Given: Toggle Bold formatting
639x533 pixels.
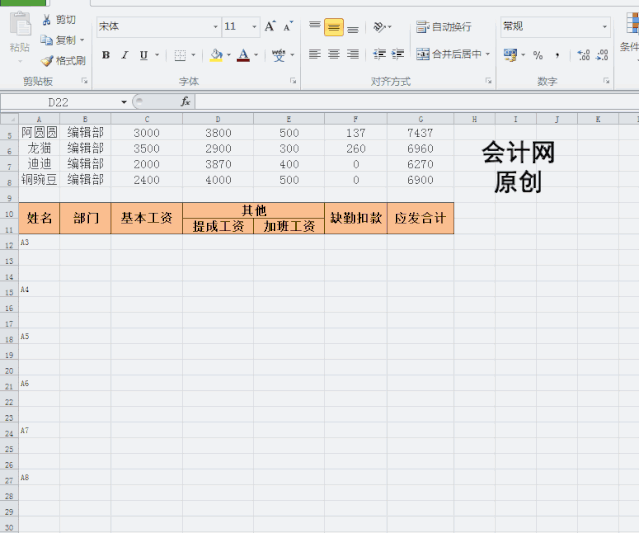Looking at the screenshot, I should 106,55.
